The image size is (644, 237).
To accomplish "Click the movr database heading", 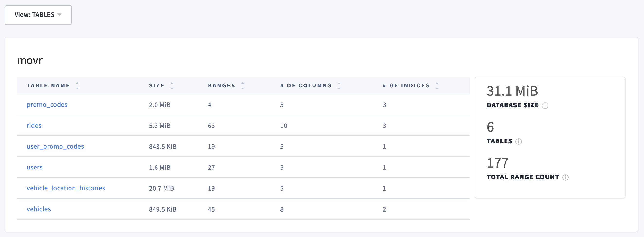I will point(30,60).
